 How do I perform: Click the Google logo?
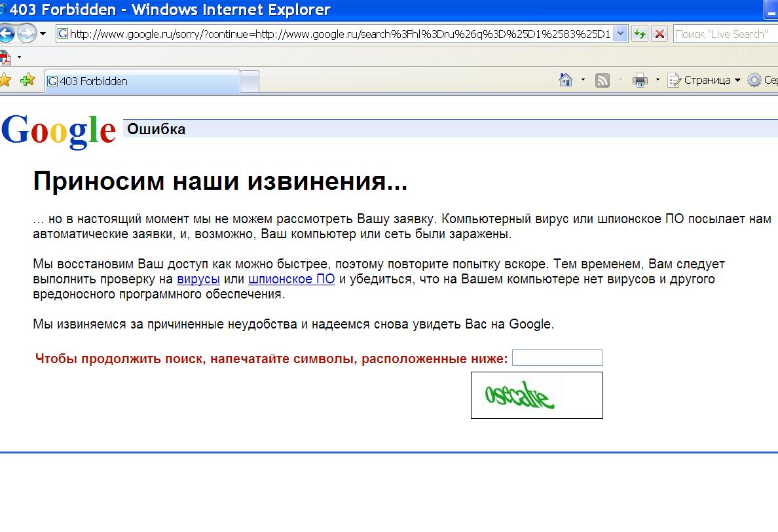pos(58,131)
